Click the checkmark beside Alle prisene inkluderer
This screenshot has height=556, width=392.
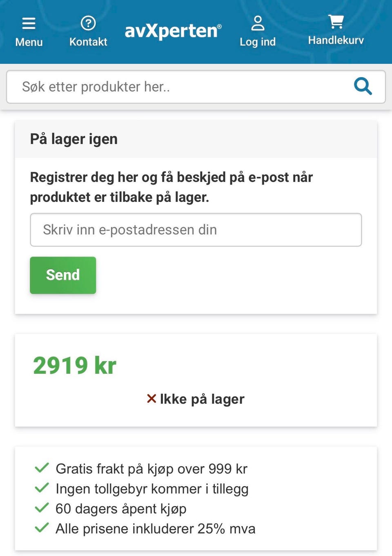click(42, 528)
